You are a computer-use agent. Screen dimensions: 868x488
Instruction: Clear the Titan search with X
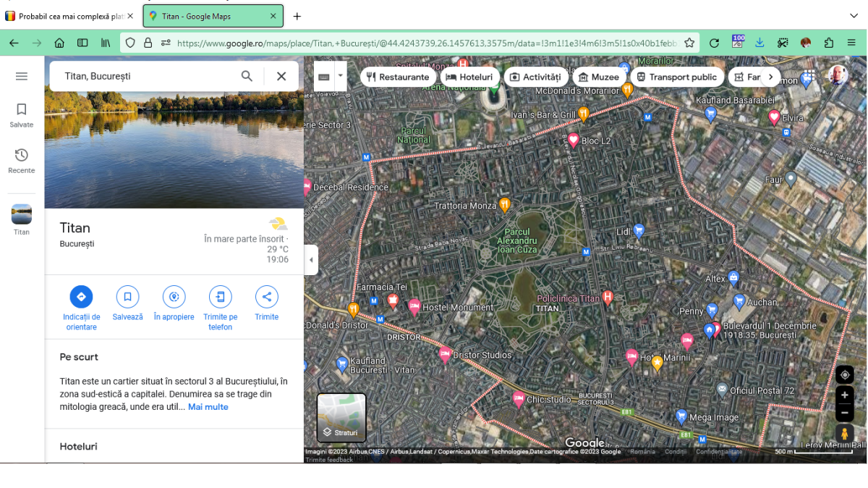point(281,76)
